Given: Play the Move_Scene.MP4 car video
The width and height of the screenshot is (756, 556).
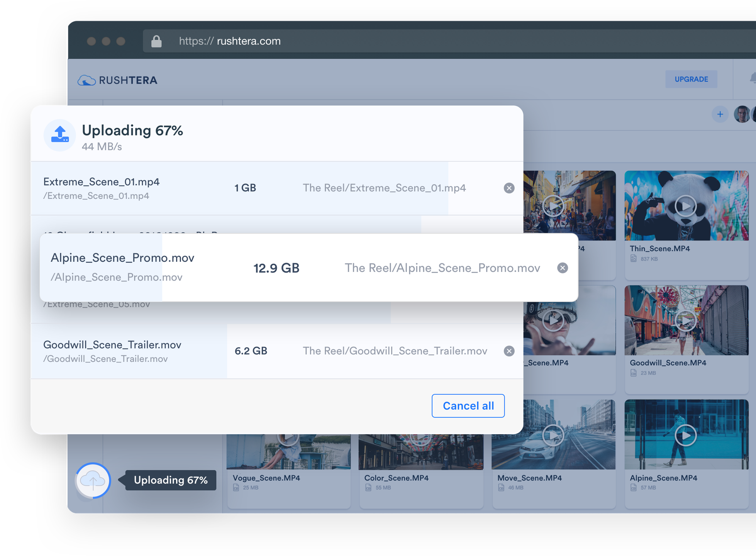Looking at the screenshot, I should point(553,435).
